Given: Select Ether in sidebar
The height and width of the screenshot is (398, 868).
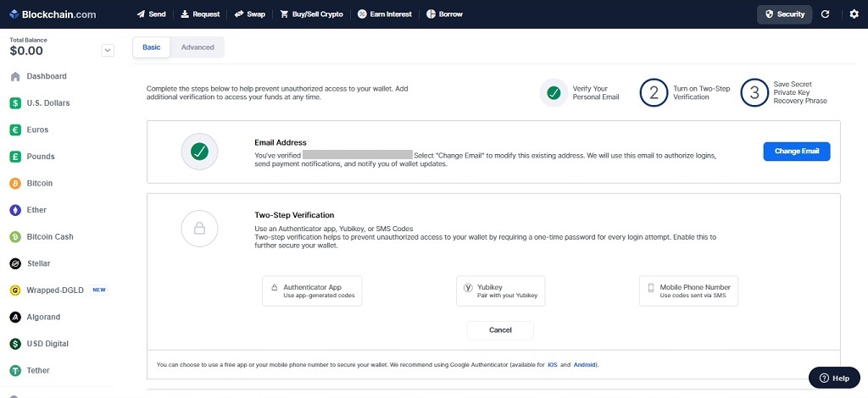Looking at the screenshot, I should (x=36, y=210).
